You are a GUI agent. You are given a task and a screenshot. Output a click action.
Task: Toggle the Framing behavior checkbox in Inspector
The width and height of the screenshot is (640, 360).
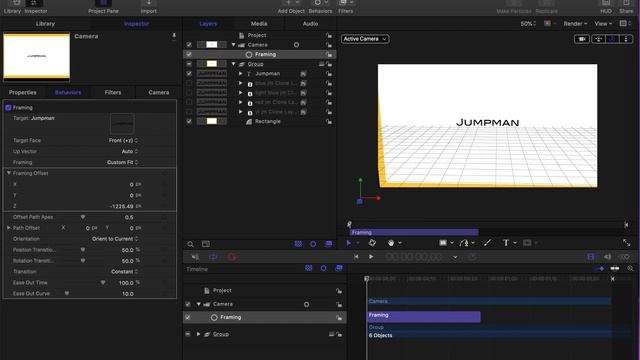(x=8, y=108)
